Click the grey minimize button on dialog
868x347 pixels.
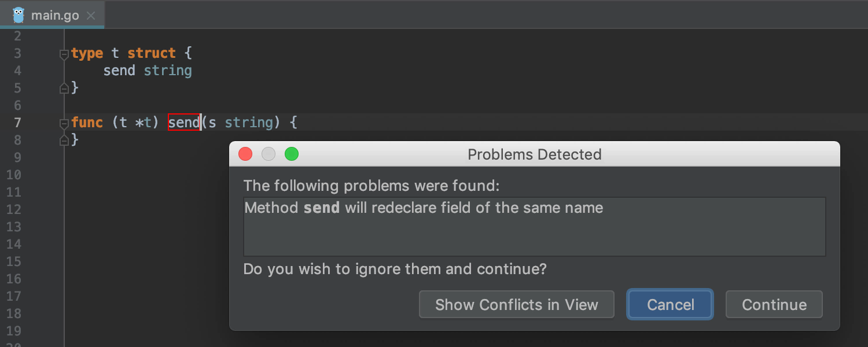point(269,154)
